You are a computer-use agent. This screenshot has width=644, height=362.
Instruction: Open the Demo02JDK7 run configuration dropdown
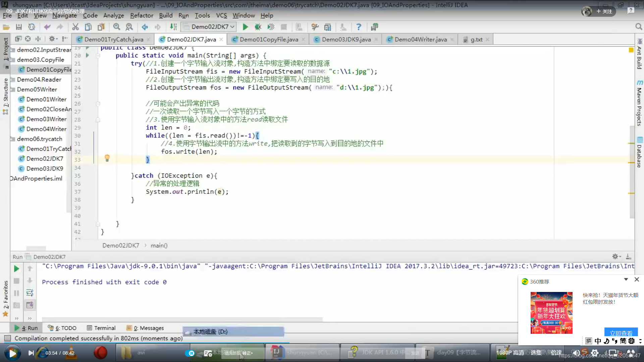[x=208, y=27]
